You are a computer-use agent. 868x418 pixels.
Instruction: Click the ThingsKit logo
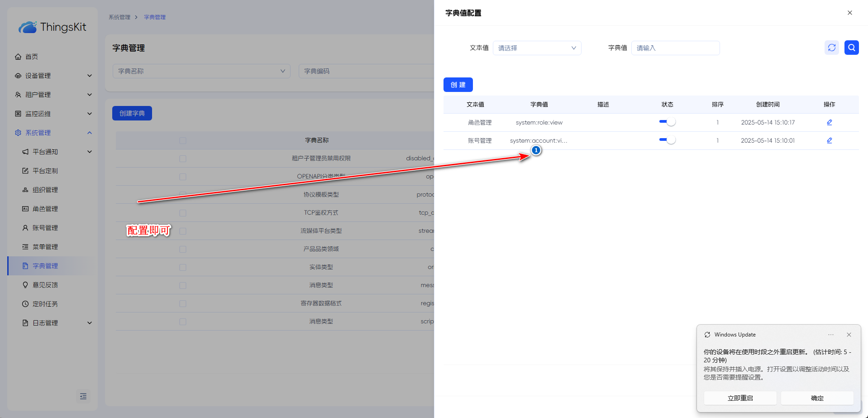[52, 27]
